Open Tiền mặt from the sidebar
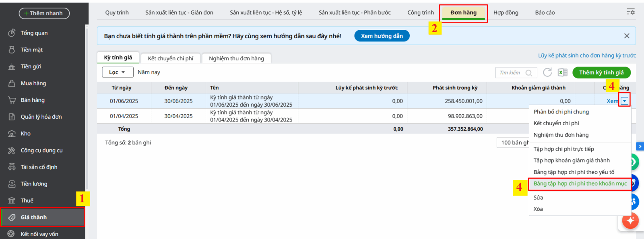This screenshot has width=644, height=239. point(31,50)
